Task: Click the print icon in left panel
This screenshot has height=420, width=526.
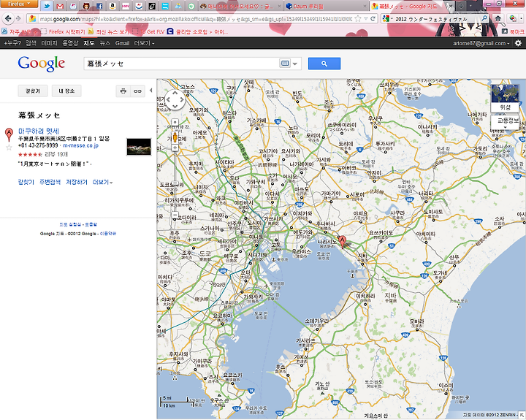Action: click(123, 91)
